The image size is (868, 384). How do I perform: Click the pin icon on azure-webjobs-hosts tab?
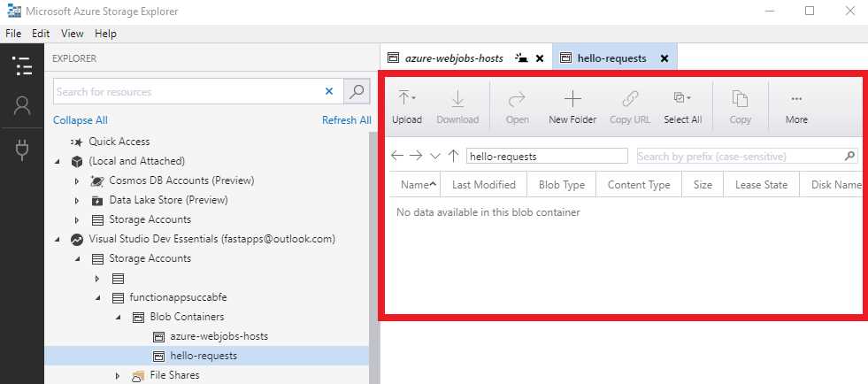521,58
